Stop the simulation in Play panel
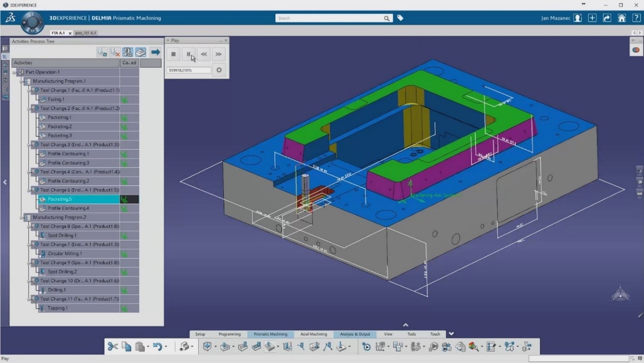644x363 pixels. click(x=174, y=54)
